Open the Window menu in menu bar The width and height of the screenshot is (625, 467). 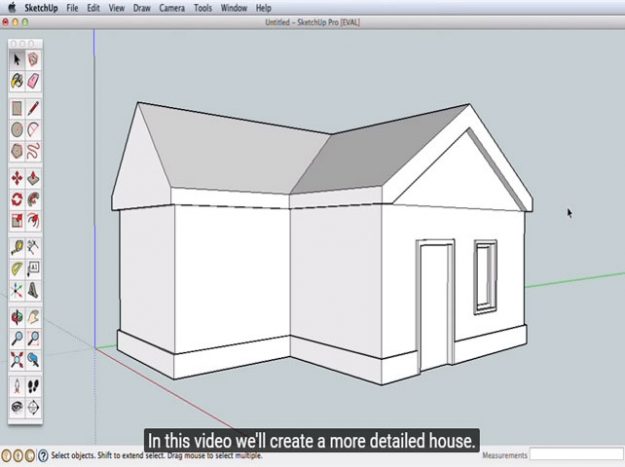(x=234, y=7)
